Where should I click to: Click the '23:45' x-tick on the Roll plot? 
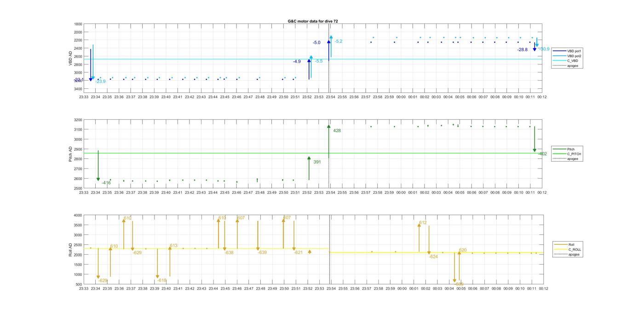[225, 289]
